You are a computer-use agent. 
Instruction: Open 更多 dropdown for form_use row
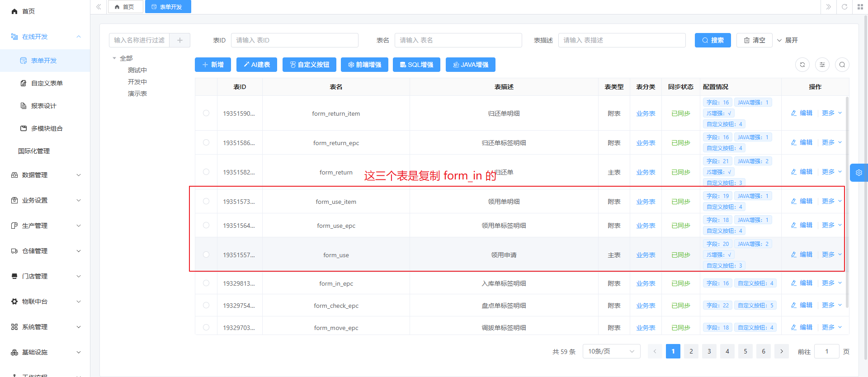click(832, 254)
